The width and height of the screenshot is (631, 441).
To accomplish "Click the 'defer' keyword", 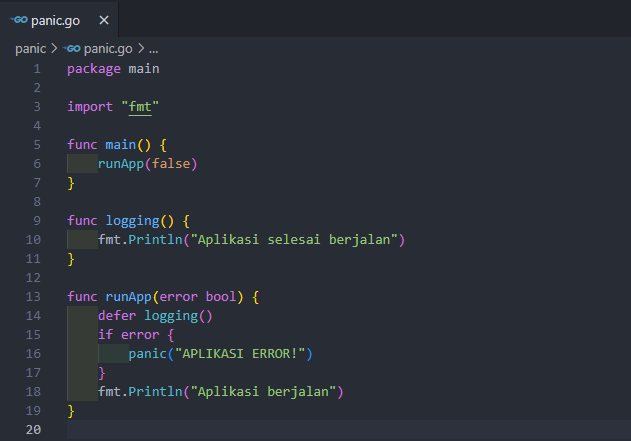I will pos(117,316).
